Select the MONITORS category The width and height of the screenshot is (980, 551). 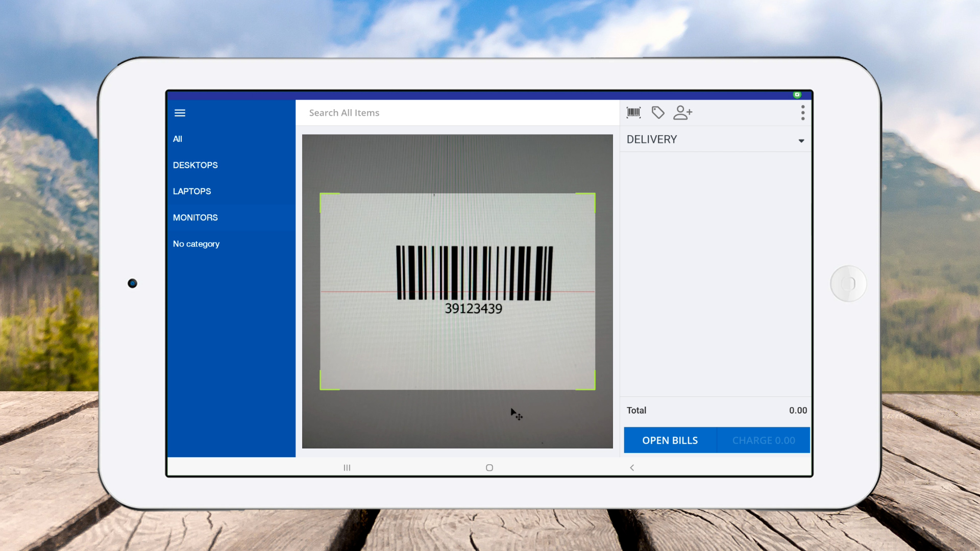pos(195,218)
